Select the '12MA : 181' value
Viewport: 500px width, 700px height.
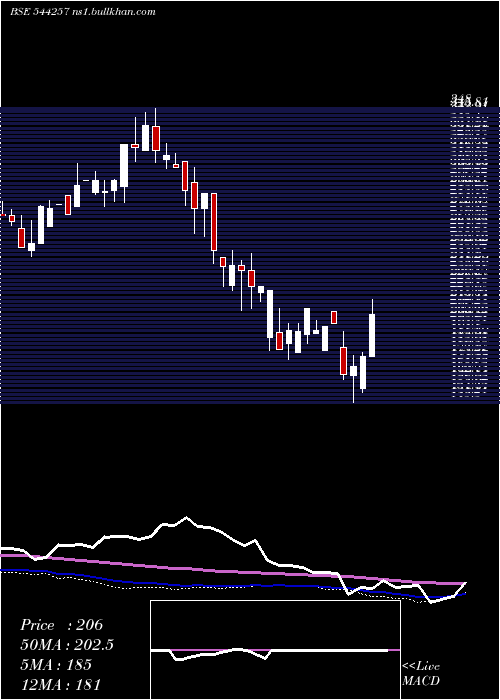click(60, 684)
